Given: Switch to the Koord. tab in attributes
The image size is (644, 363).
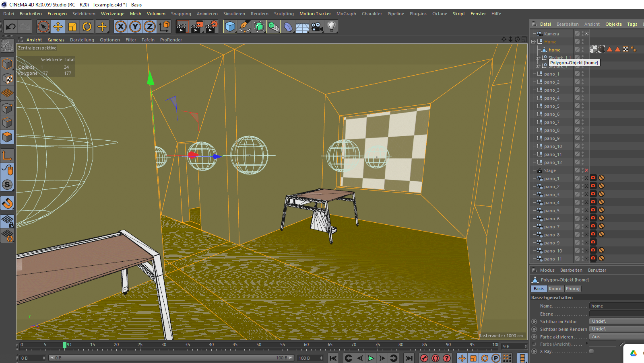Looking at the screenshot, I should tap(555, 288).
